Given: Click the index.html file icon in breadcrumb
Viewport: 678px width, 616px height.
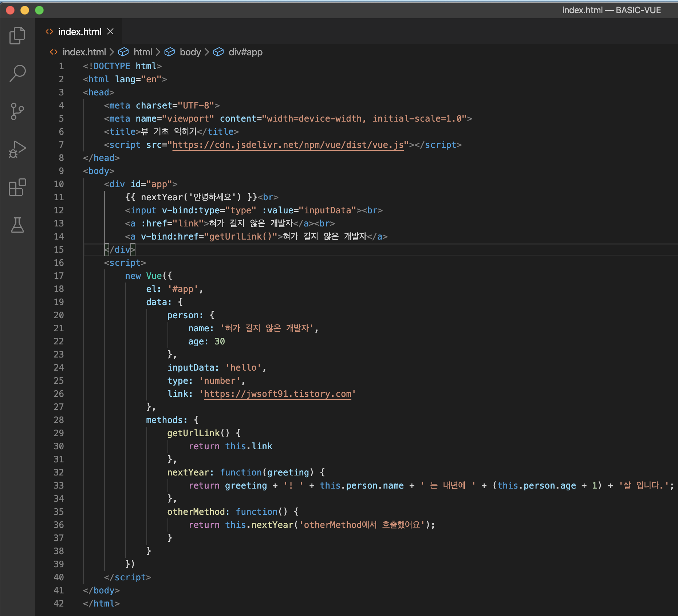Looking at the screenshot, I should tap(54, 52).
